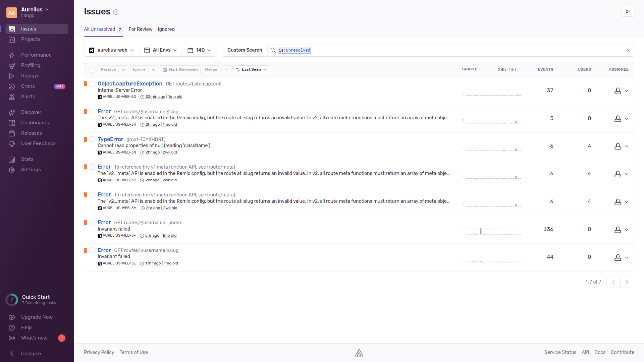This screenshot has height=362, width=644.
Task: Click the Performance sidebar icon
Action: [x=11, y=55]
